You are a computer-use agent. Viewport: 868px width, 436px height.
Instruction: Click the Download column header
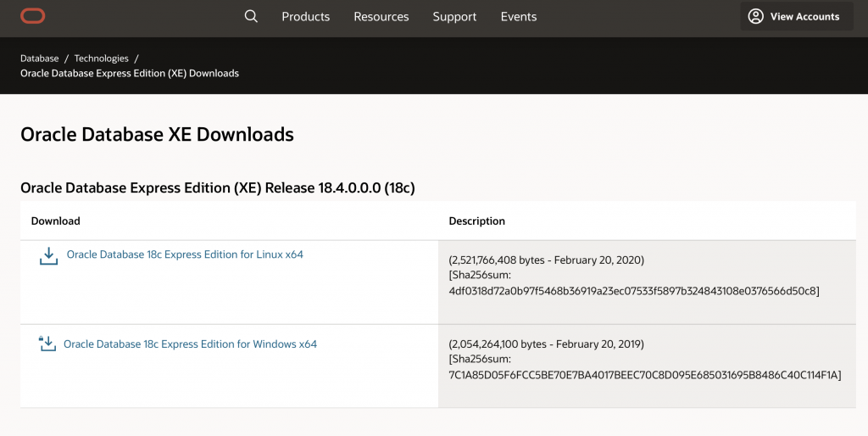tap(55, 221)
